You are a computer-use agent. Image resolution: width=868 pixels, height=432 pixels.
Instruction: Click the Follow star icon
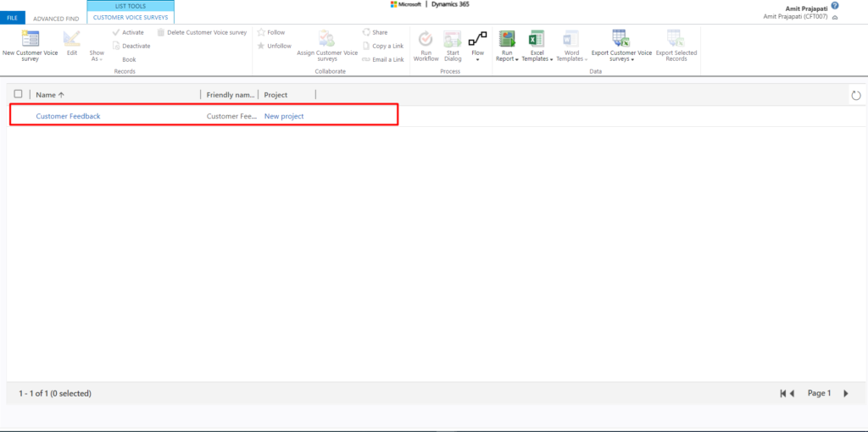[261, 33]
